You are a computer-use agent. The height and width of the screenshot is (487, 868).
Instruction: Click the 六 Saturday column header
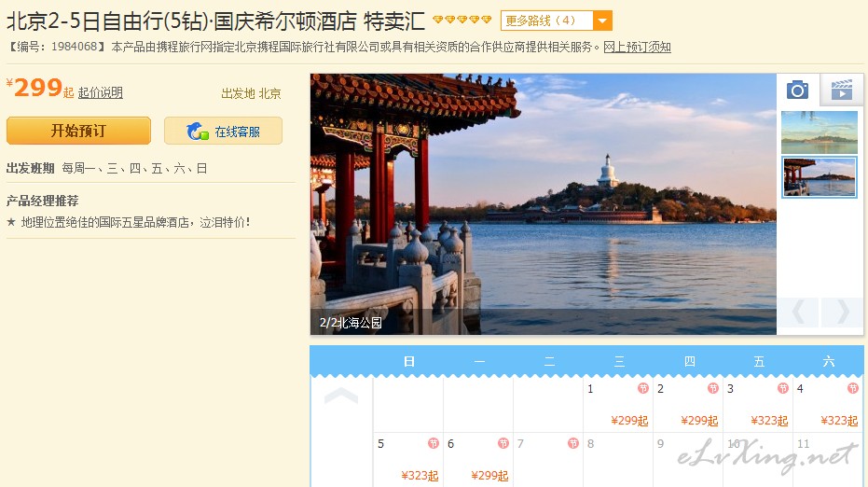(x=829, y=362)
